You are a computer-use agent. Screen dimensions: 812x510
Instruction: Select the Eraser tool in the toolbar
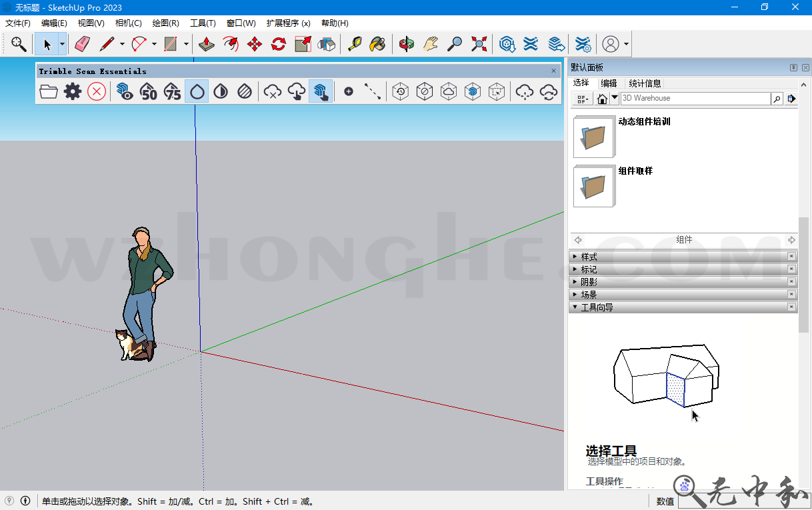pos(82,44)
